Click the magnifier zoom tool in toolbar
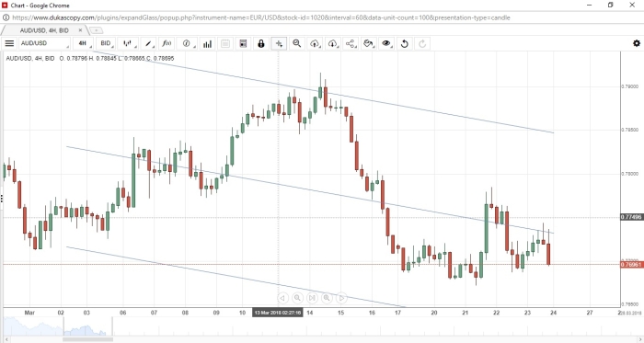This screenshot has height=343, width=644. [297, 43]
